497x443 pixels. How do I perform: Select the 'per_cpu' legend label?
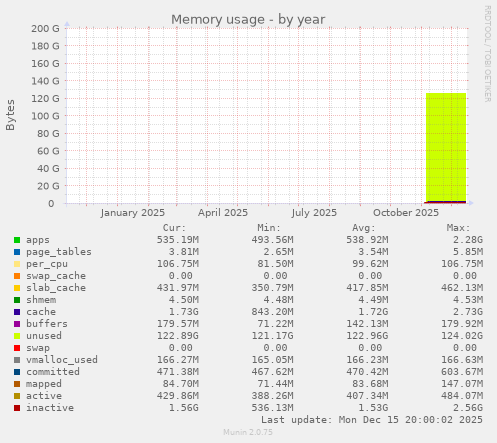click(47, 264)
